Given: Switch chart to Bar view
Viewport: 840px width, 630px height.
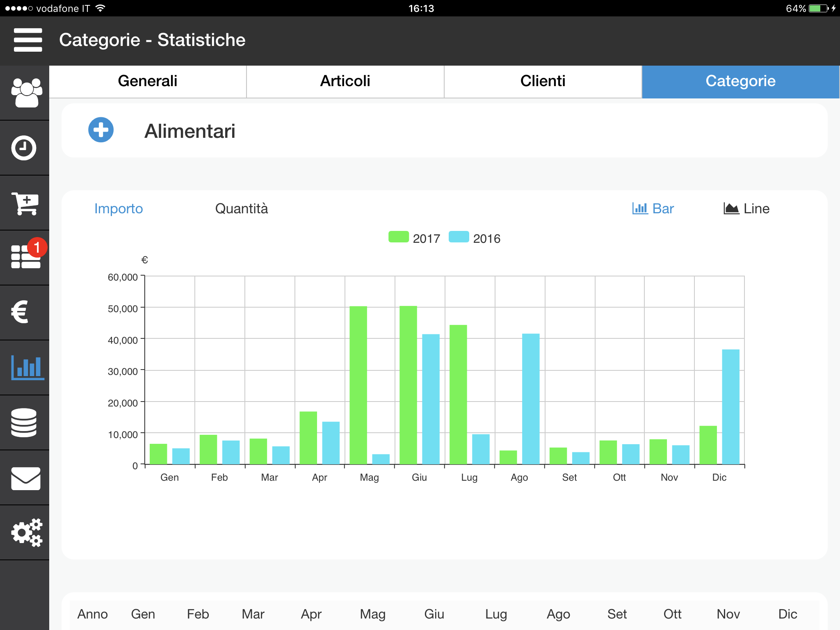Looking at the screenshot, I should click(x=653, y=209).
